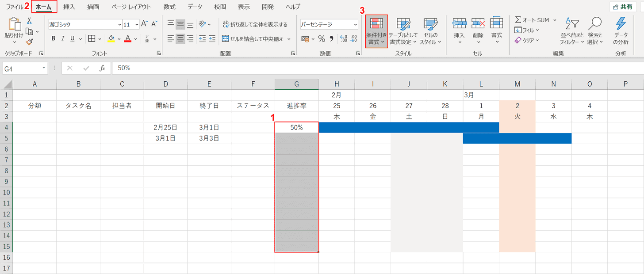Toggle align text left
644x274 pixels.
[x=171, y=38]
